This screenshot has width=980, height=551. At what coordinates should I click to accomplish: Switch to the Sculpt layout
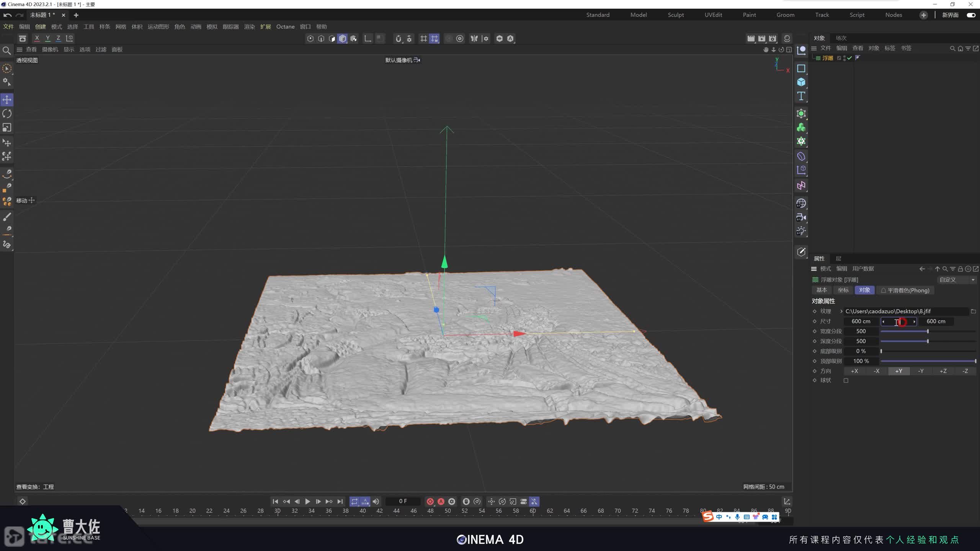(675, 15)
